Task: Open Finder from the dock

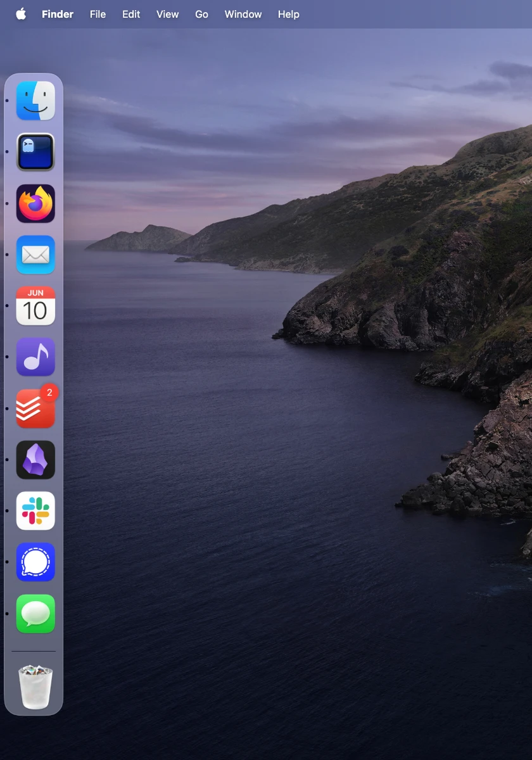Action: 35,101
